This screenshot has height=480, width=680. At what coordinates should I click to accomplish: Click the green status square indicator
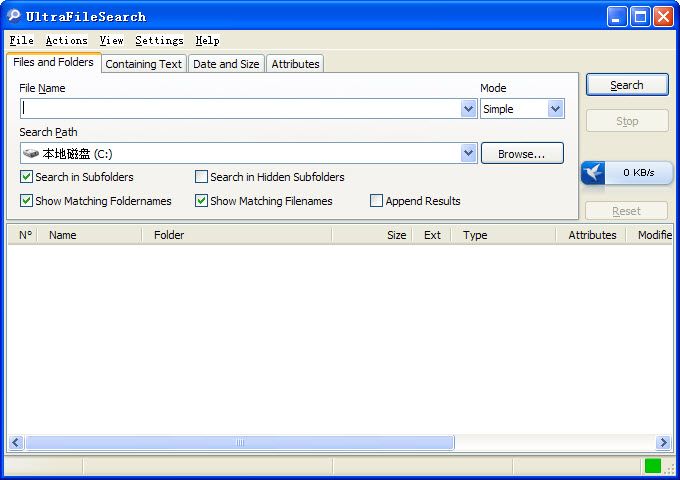pos(653,466)
